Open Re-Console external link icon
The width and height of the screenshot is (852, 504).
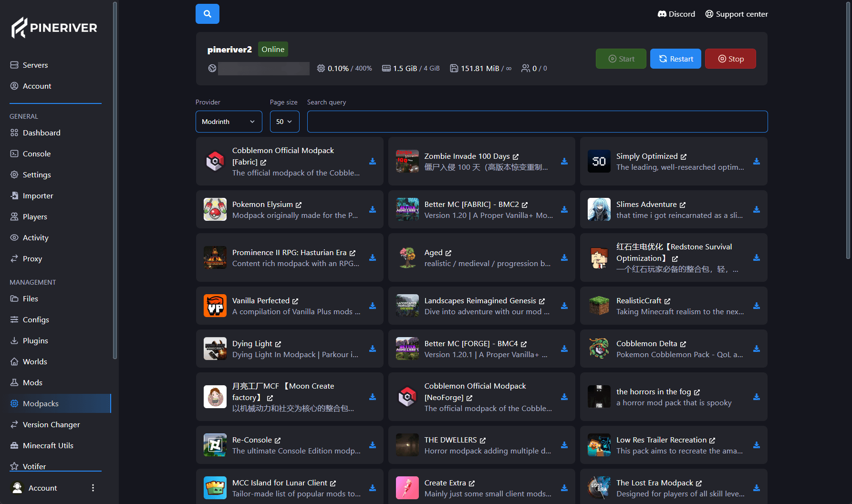pos(278,441)
